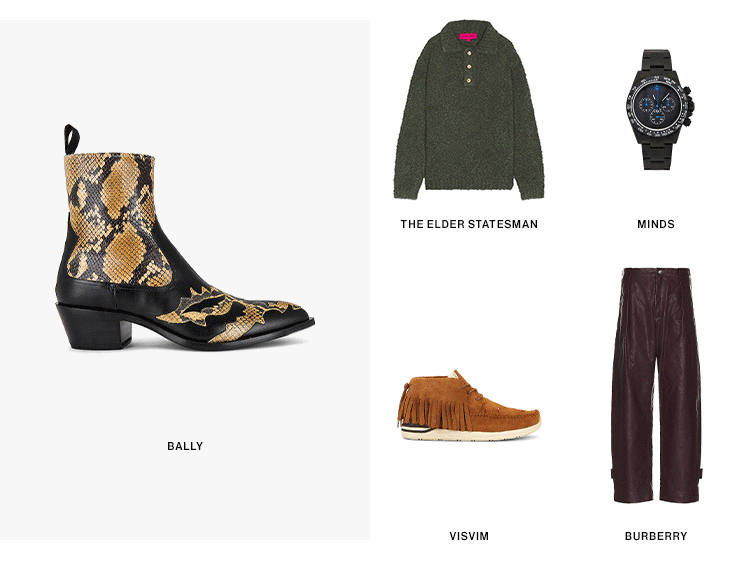Open the green Elder Statesman polo sweater image
Viewport: 750px width, 570px height.
point(469,110)
